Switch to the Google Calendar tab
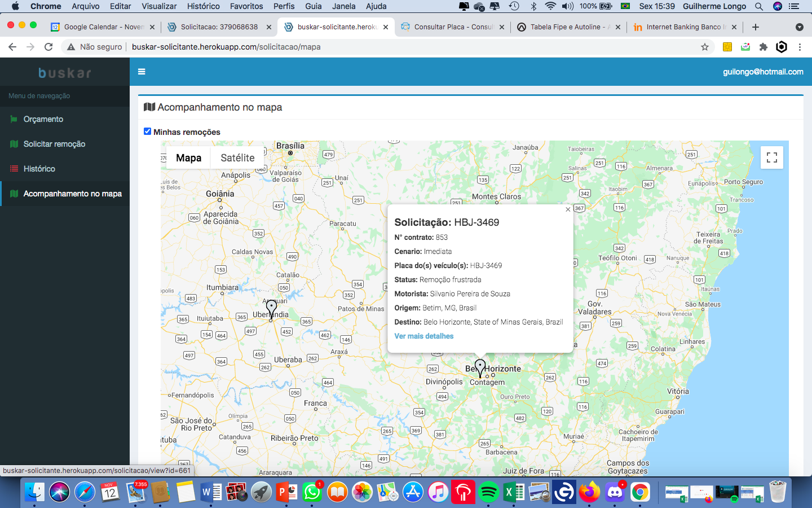 103,27
